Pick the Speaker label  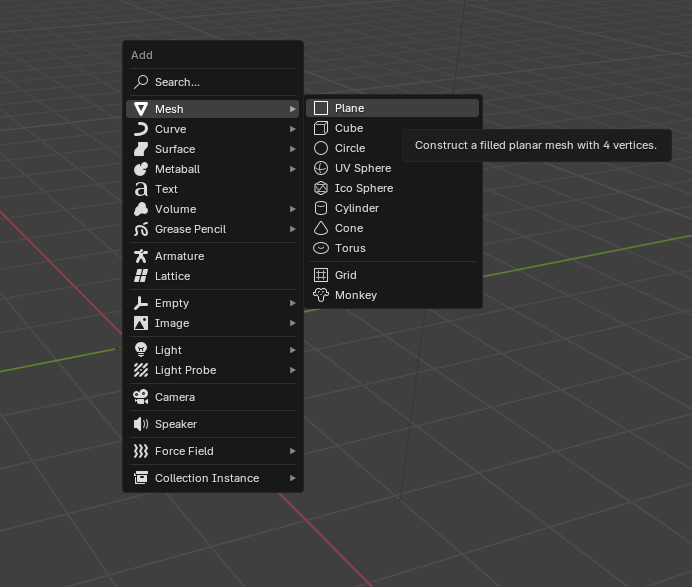[176, 424]
